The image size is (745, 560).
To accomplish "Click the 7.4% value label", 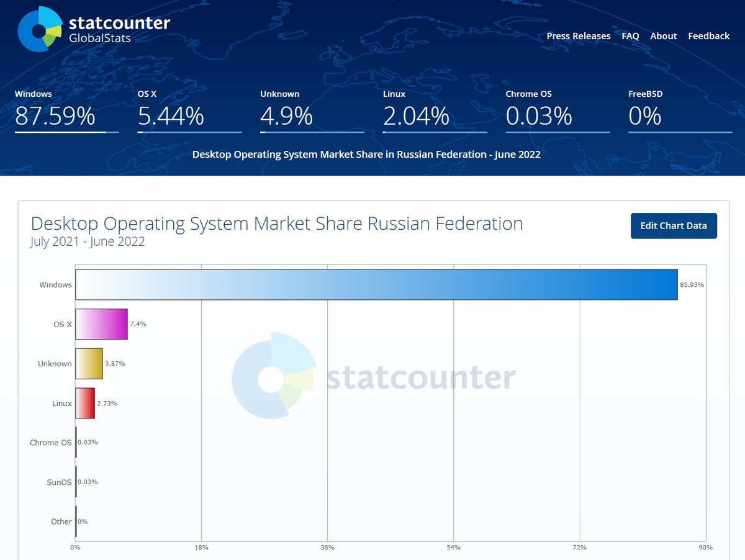I will click(138, 324).
